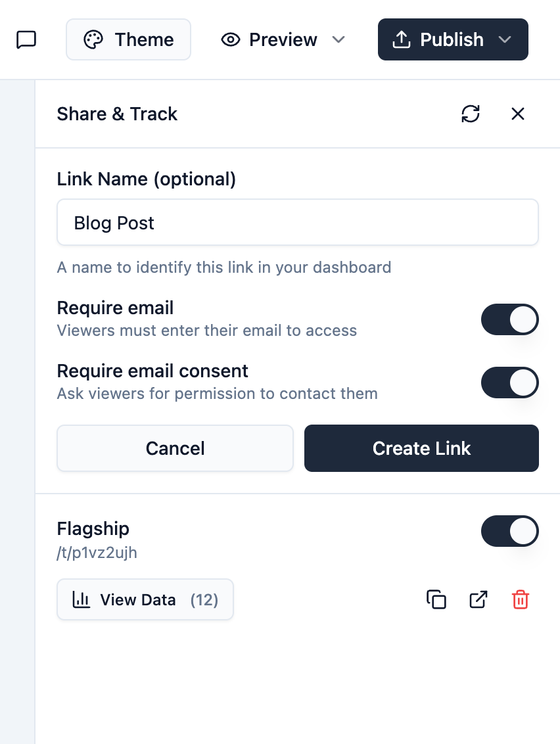Cancel creating the link

(x=175, y=448)
